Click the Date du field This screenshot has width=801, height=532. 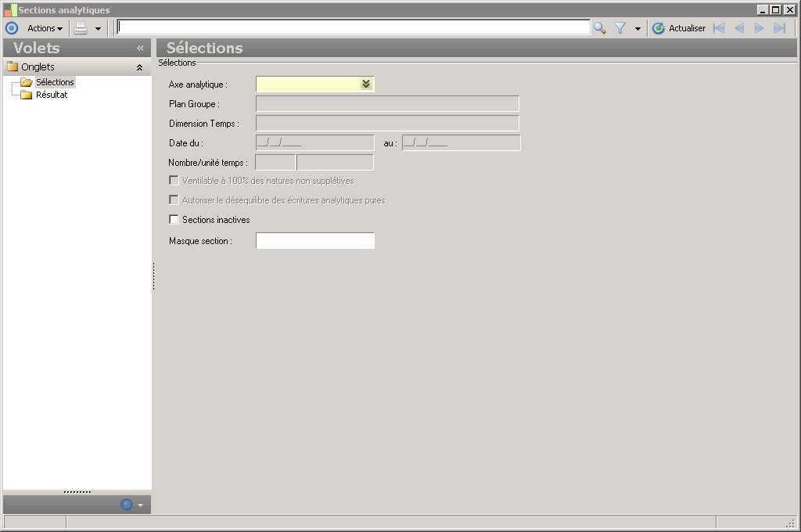coord(314,142)
